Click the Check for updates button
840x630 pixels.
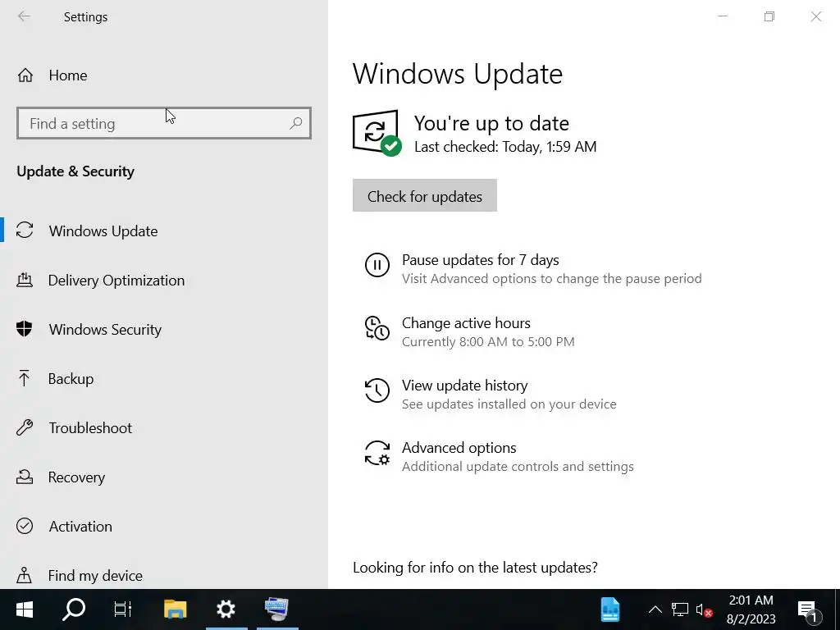[x=425, y=195]
